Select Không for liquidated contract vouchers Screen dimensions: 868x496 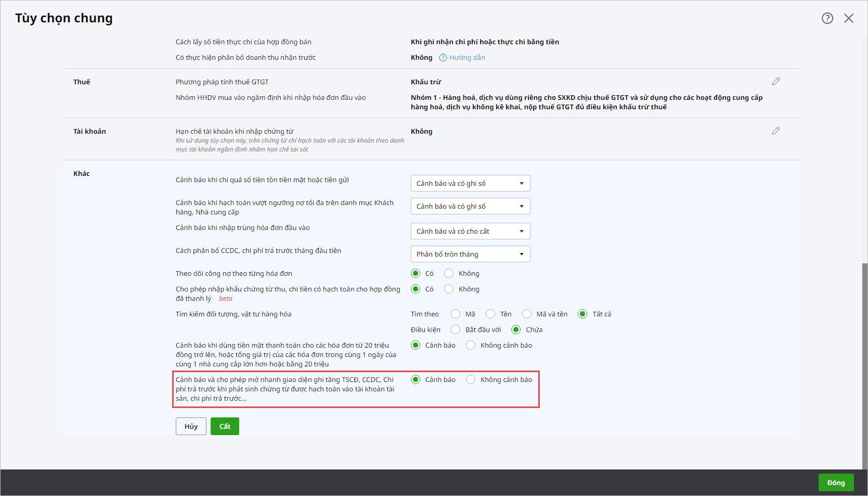449,289
